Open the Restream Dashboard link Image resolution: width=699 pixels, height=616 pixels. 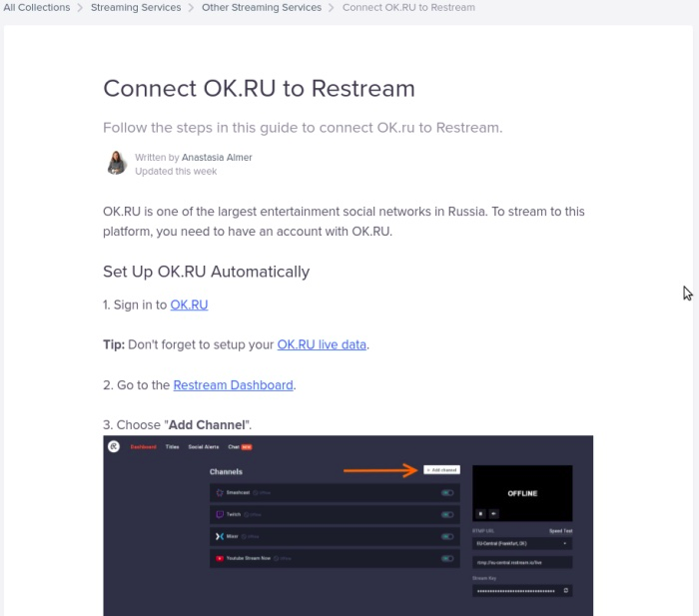(x=233, y=385)
